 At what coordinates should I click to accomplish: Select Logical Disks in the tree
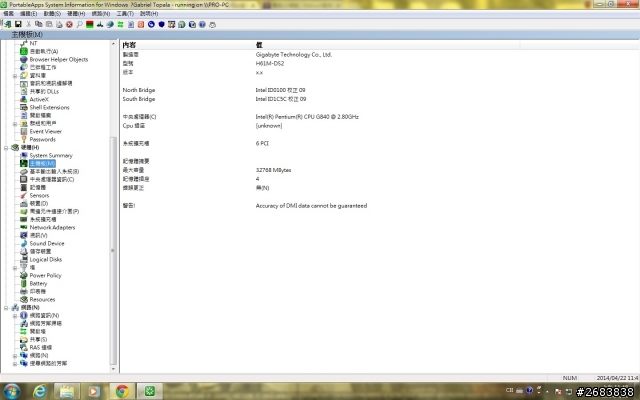(x=46, y=260)
